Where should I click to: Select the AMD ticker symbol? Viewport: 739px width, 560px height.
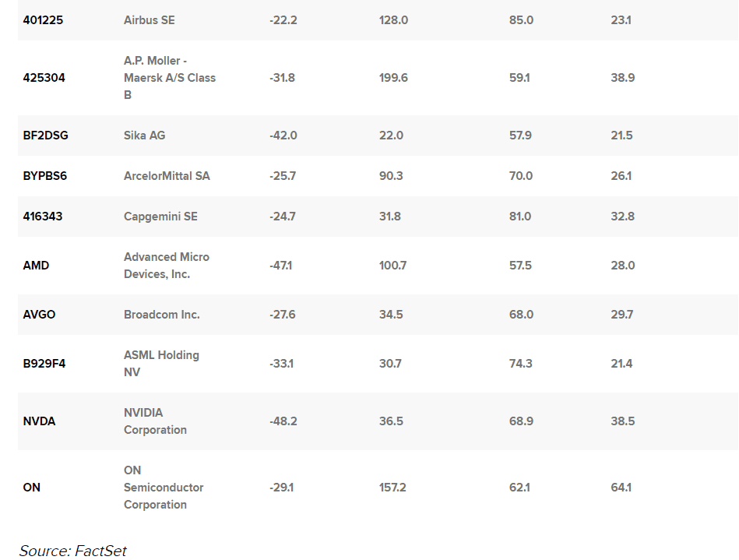point(36,266)
